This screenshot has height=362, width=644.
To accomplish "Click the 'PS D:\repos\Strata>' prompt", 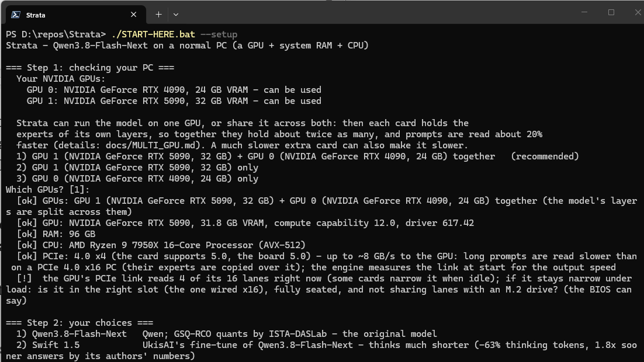I will pyautogui.click(x=56, y=34).
